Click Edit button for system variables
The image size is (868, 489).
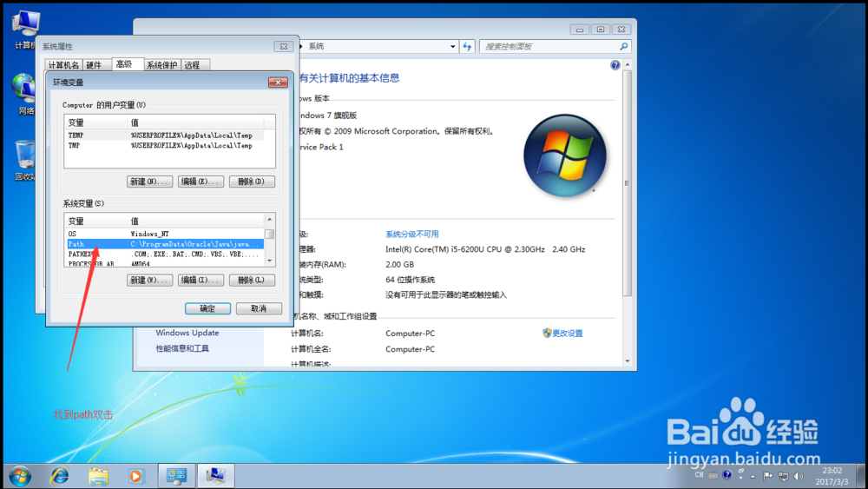pos(201,281)
